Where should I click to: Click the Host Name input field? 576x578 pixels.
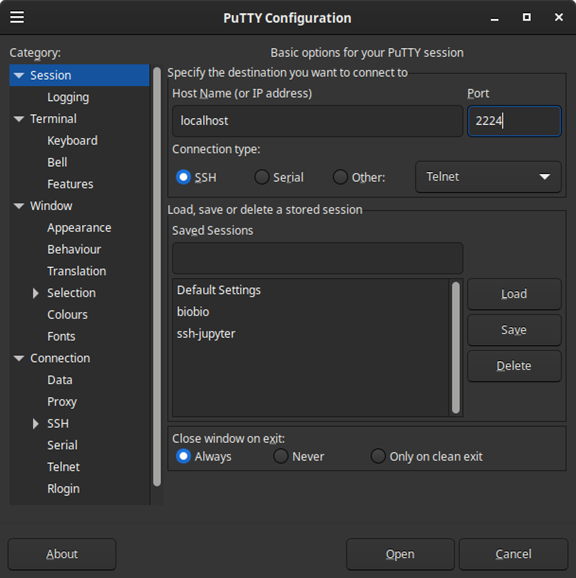click(x=317, y=121)
